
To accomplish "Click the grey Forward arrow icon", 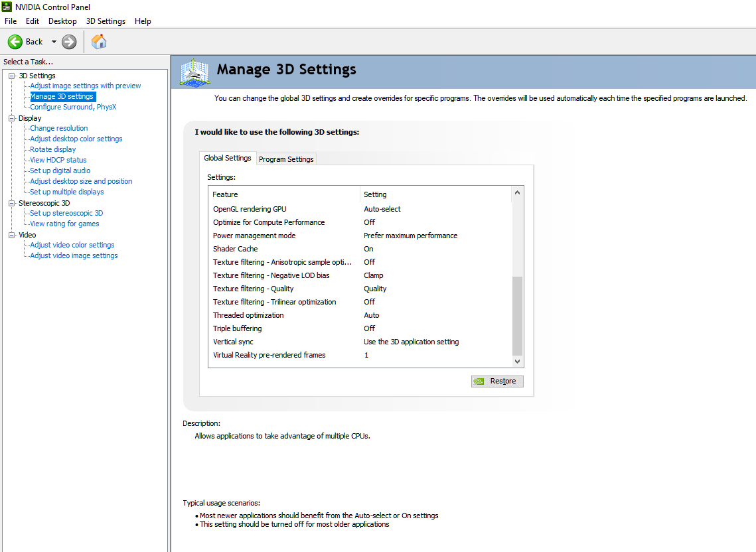I will click(70, 42).
